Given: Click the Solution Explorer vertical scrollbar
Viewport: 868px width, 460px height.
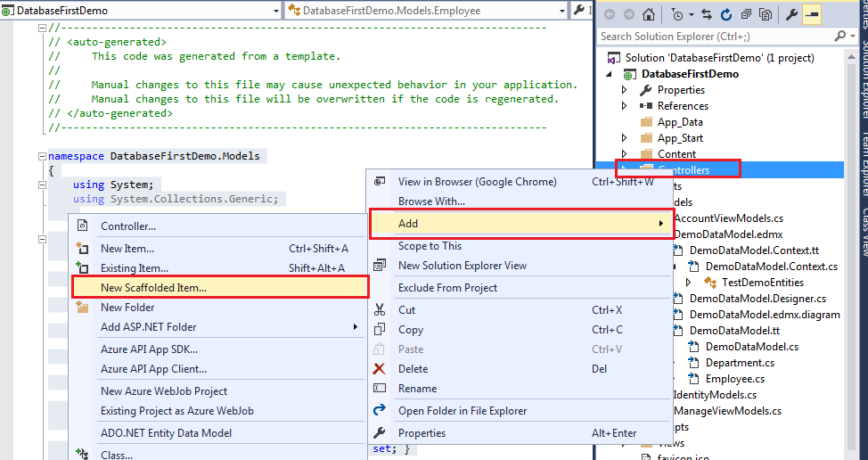Looking at the screenshot, I should click(851, 254).
